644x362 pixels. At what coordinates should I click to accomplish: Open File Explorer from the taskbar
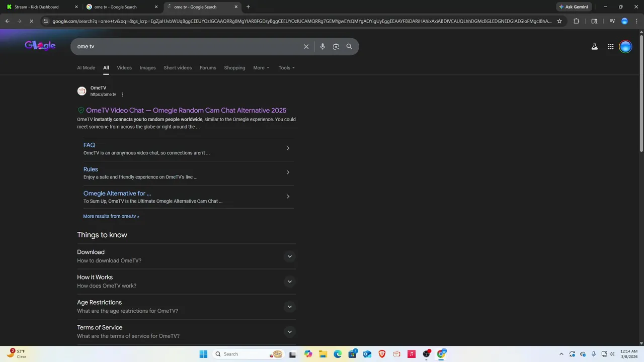pyautogui.click(x=323, y=354)
